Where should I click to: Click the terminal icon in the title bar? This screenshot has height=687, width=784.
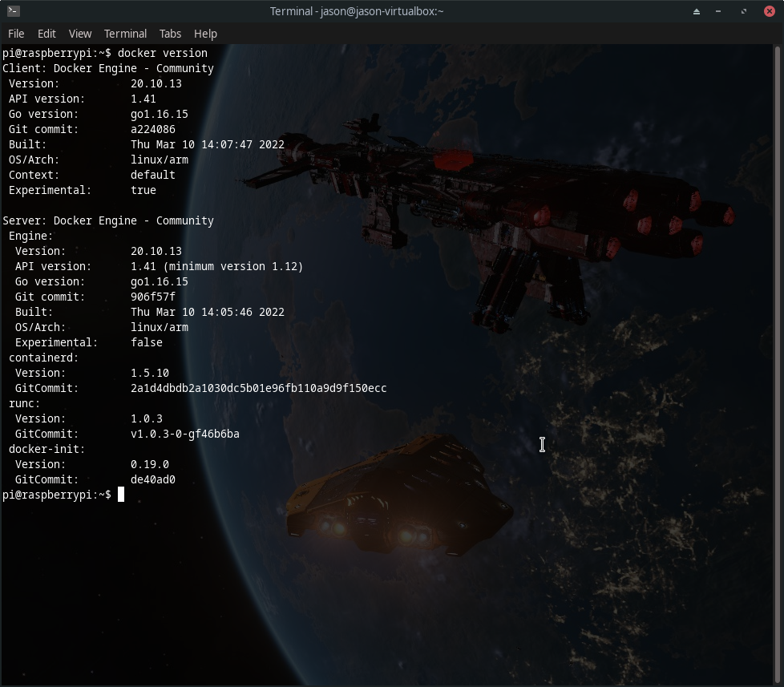[14, 10]
